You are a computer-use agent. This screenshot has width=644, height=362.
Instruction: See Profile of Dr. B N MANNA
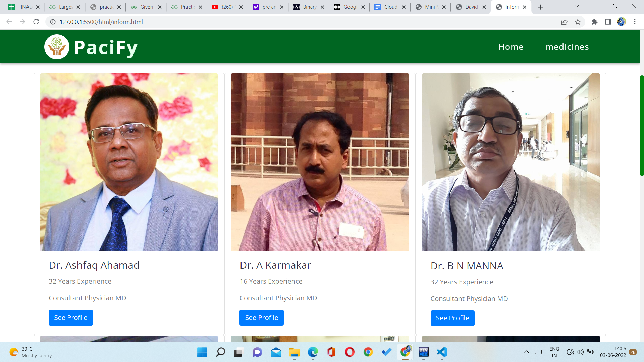point(452,318)
